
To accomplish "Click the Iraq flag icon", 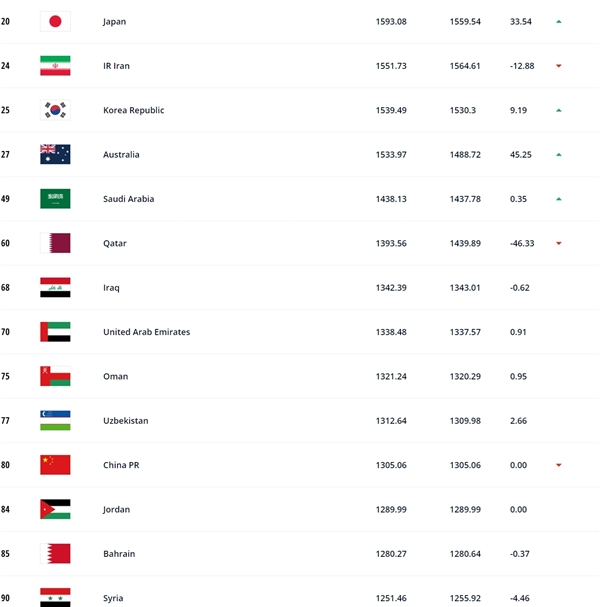I will click(x=55, y=288).
